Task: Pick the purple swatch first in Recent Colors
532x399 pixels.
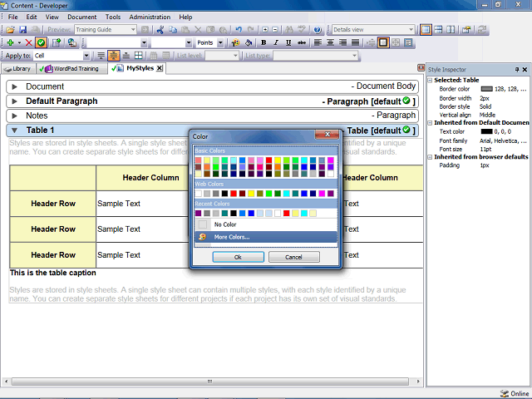Action: [198, 213]
